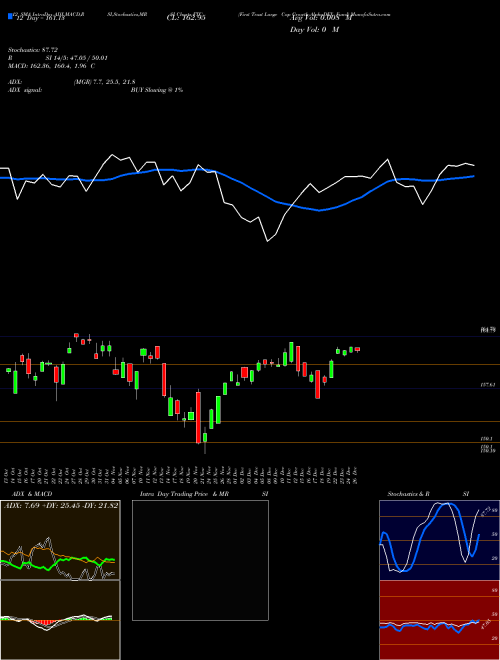The image size is (500, 660).
Task: Click the '12 Day = 161.13' label
Action: point(39,18)
